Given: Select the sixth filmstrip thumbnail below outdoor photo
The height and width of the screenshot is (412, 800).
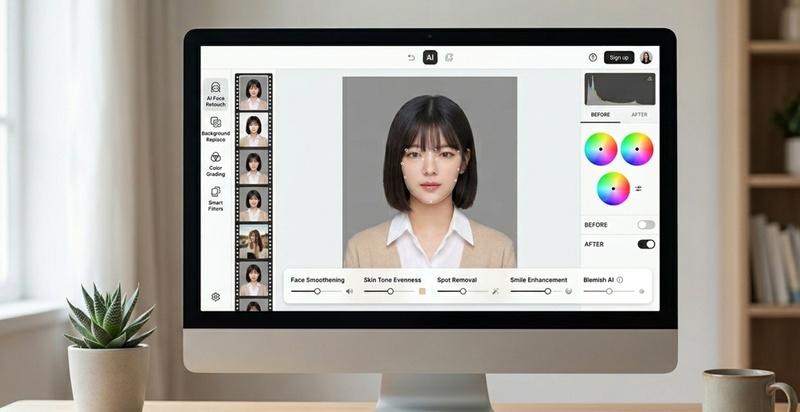Looking at the screenshot, I should click(x=254, y=278).
